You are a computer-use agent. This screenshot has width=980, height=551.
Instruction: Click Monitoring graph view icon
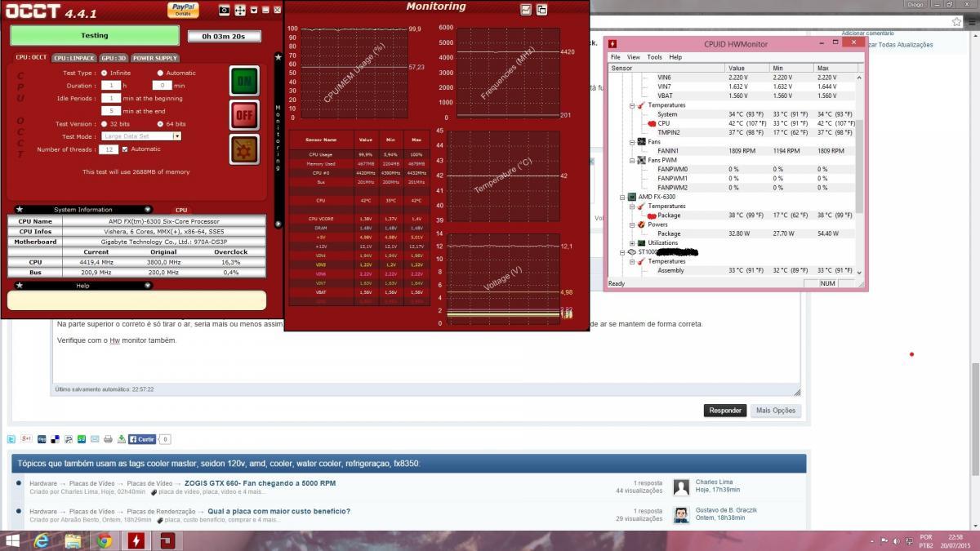(526, 10)
